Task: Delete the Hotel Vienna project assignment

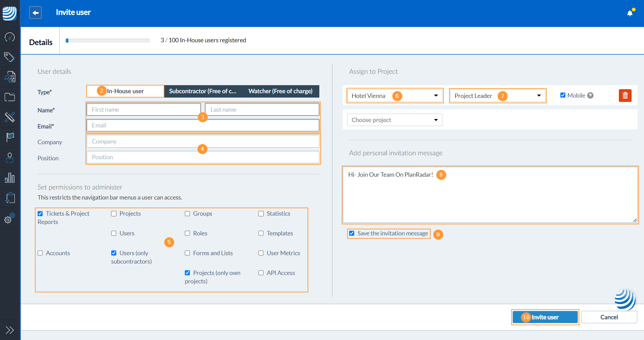Action: point(625,96)
